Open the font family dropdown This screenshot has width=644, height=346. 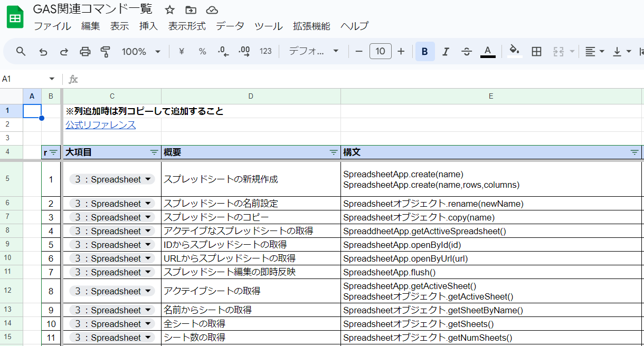[x=314, y=51]
